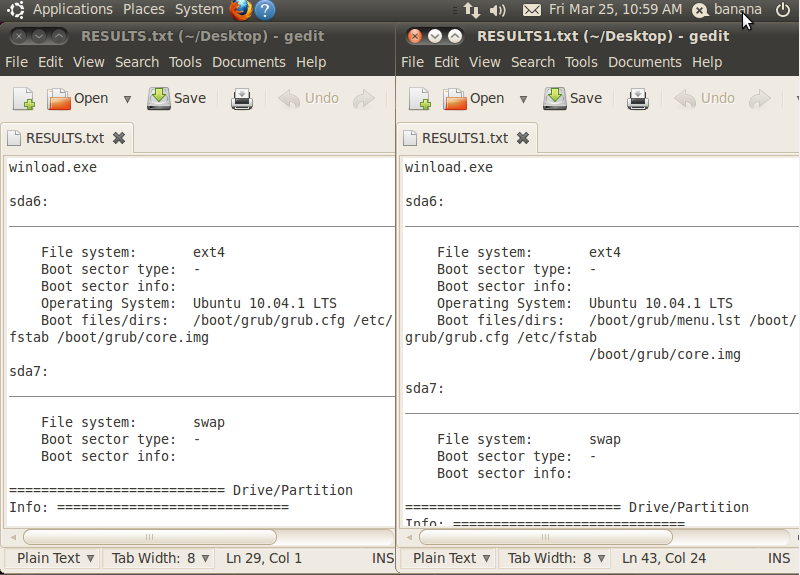Select the RESULTS1.txt tab

(465, 138)
